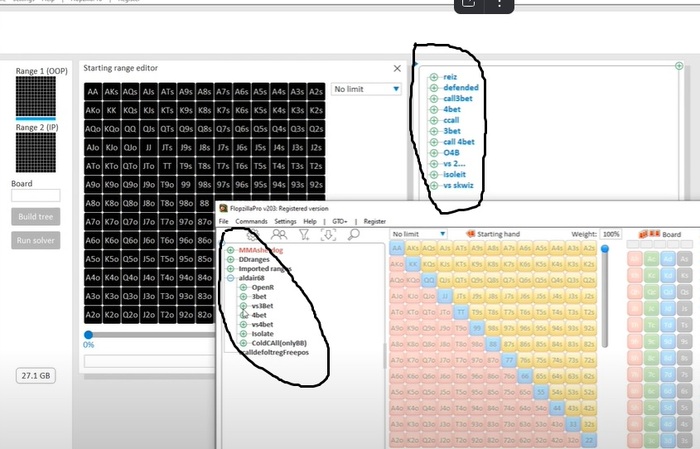Open the No limit dropdown in the range editor
This screenshot has width=700, height=449.
(x=366, y=89)
